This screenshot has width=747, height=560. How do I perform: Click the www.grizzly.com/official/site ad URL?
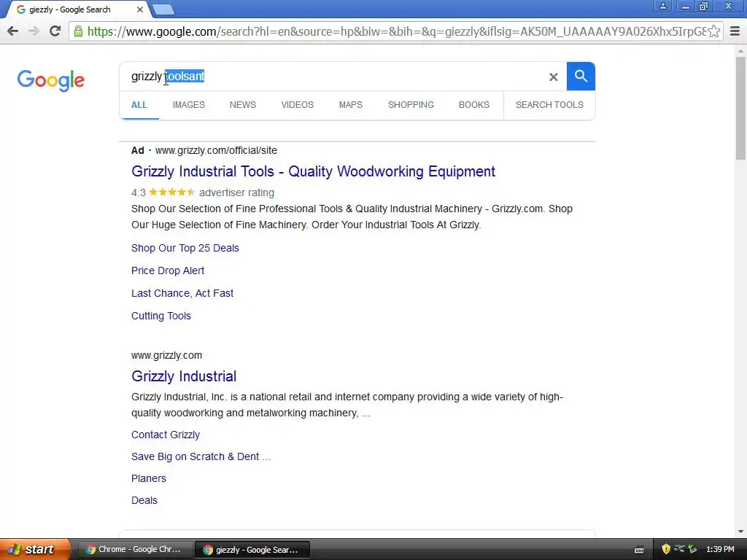[x=216, y=150]
